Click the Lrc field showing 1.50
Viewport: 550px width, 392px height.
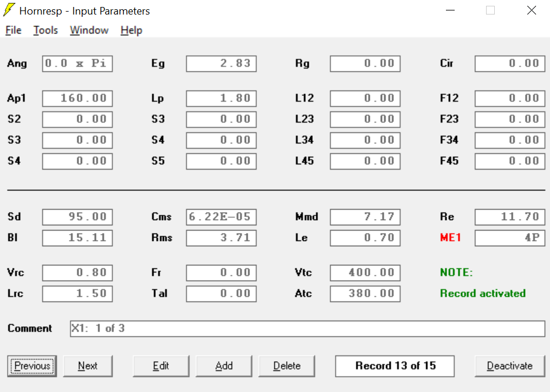(x=77, y=294)
